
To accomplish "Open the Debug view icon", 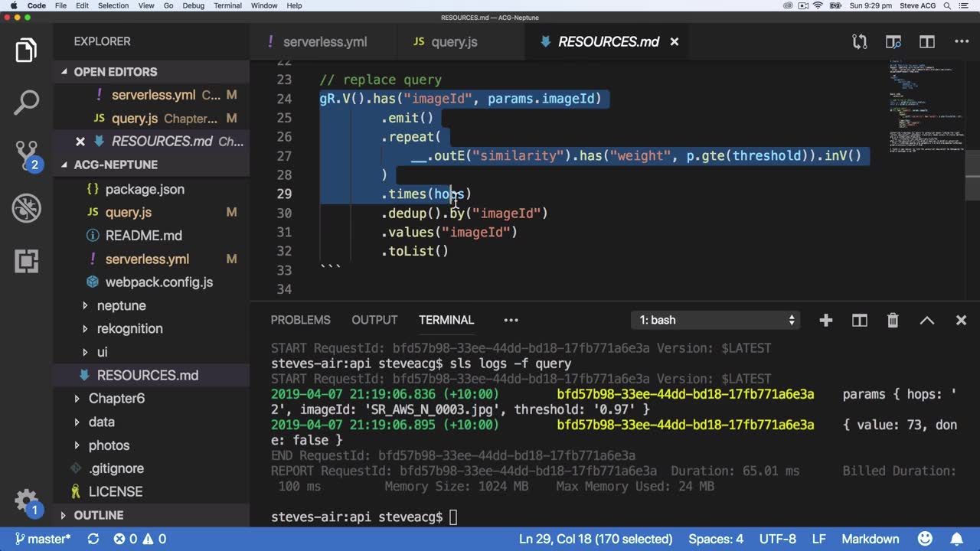I will [26, 208].
